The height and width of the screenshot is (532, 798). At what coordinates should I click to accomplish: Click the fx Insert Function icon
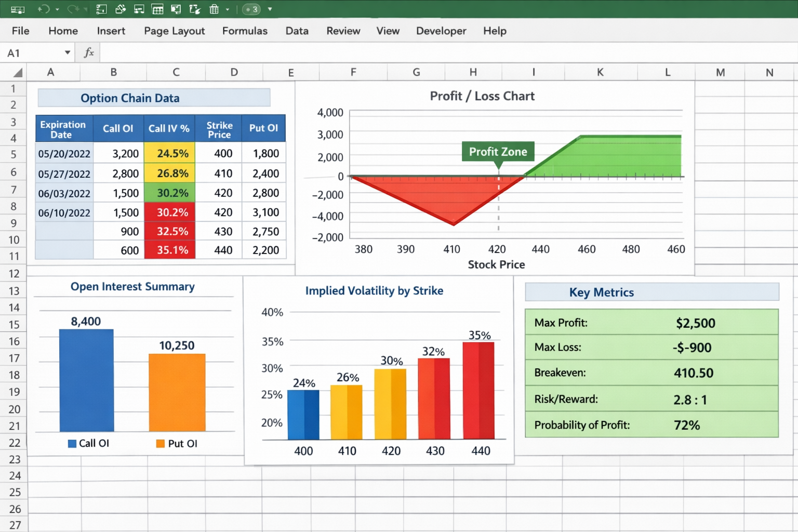point(89,52)
